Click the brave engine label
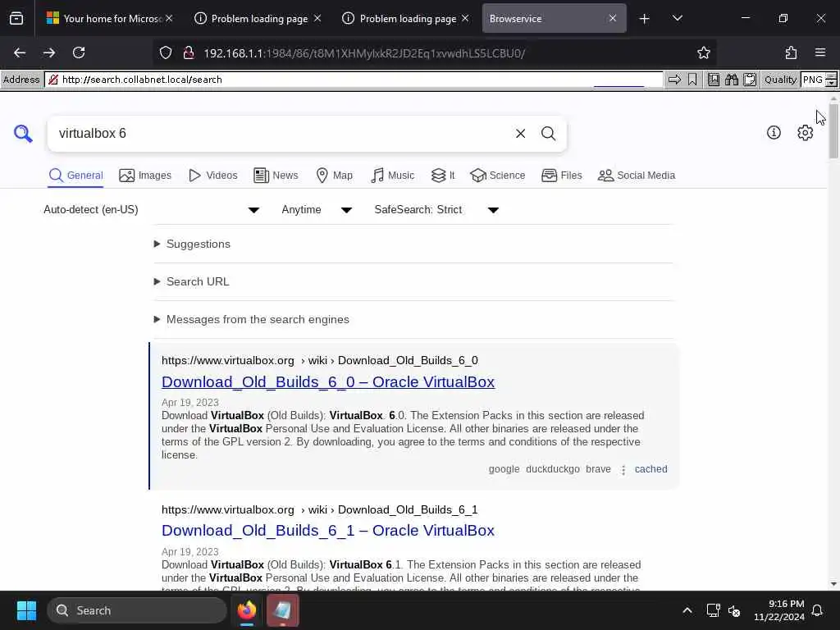840x630 pixels. coord(598,468)
